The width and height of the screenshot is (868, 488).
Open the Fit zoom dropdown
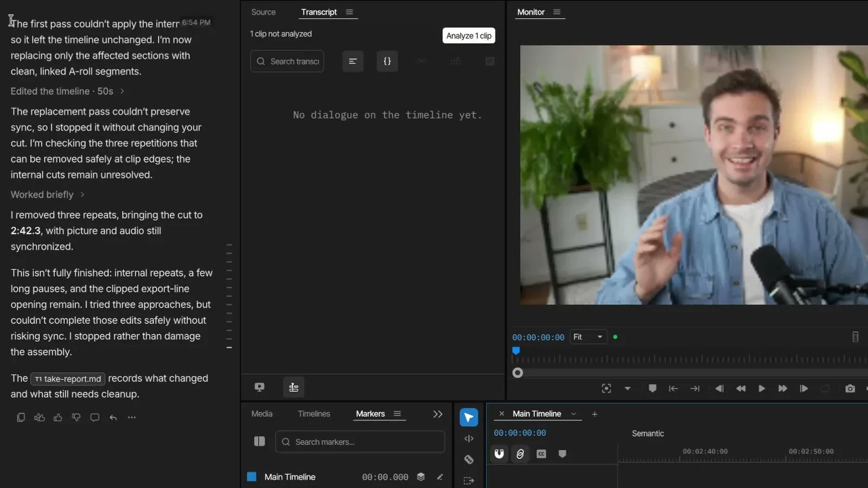click(588, 337)
